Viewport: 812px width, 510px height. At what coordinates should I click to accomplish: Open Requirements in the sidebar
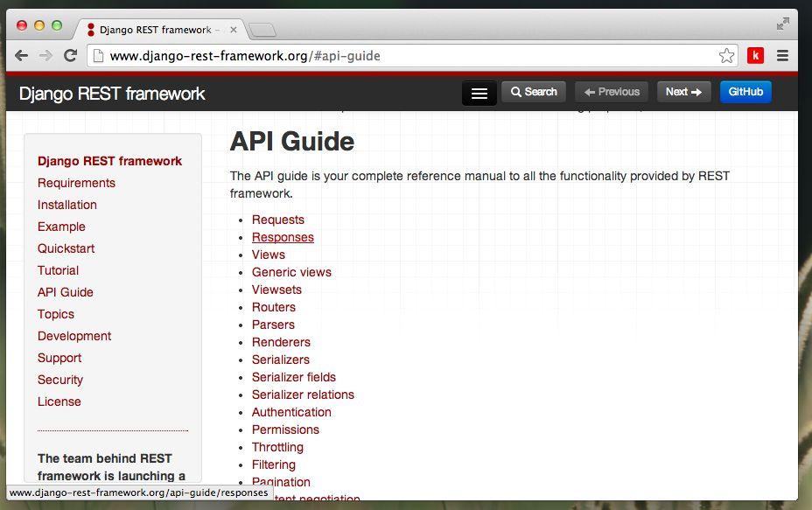pos(76,183)
